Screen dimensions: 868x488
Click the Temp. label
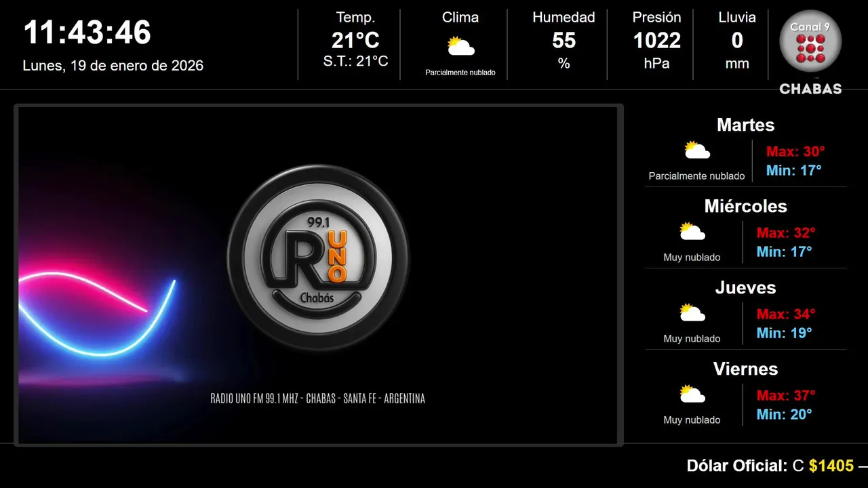[355, 18]
